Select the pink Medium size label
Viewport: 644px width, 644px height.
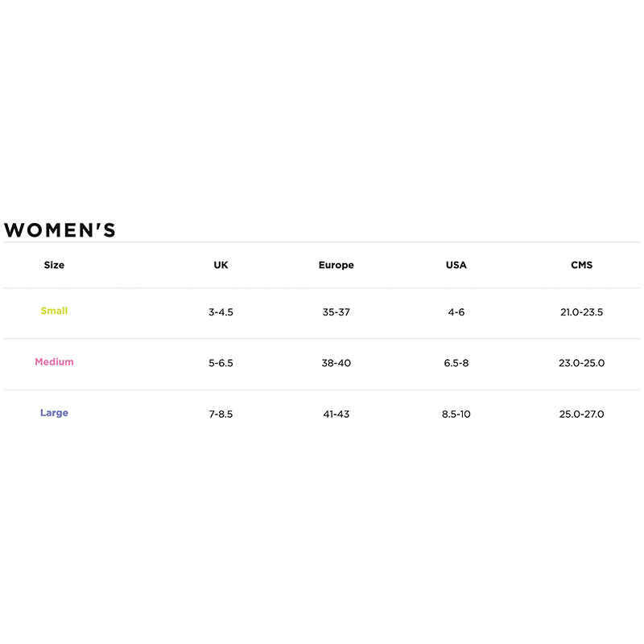click(x=54, y=362)
